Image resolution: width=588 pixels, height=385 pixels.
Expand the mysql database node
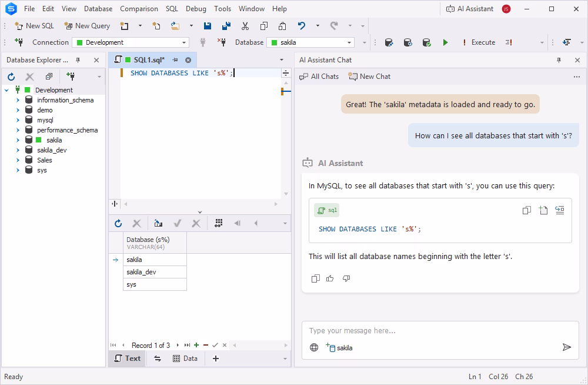(18, 120)
